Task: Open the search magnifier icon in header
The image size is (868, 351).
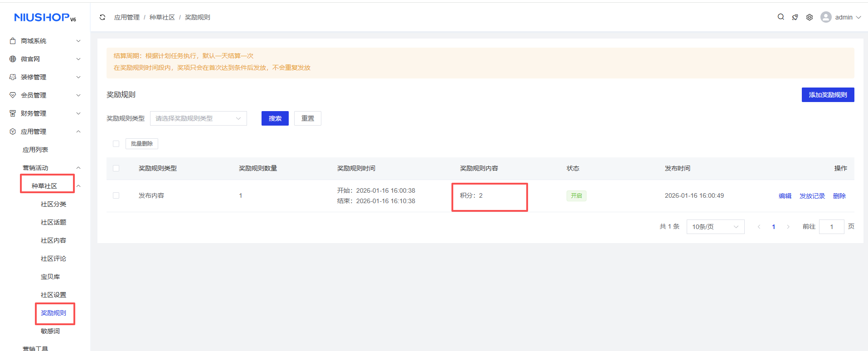Action: (781, 17)
